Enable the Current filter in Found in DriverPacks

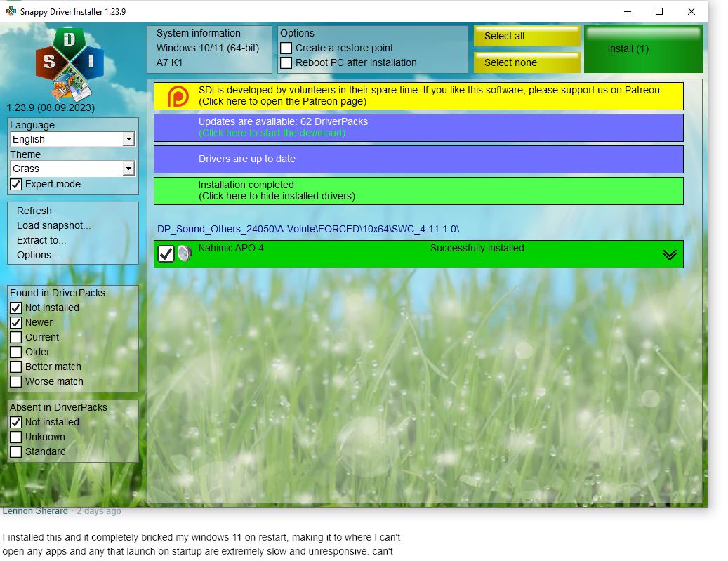click(16, 337)
